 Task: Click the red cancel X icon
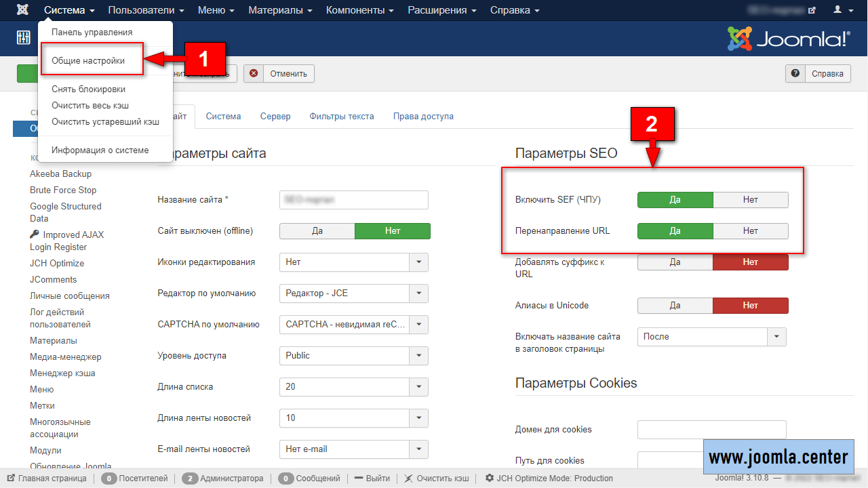tap(254, 73)
